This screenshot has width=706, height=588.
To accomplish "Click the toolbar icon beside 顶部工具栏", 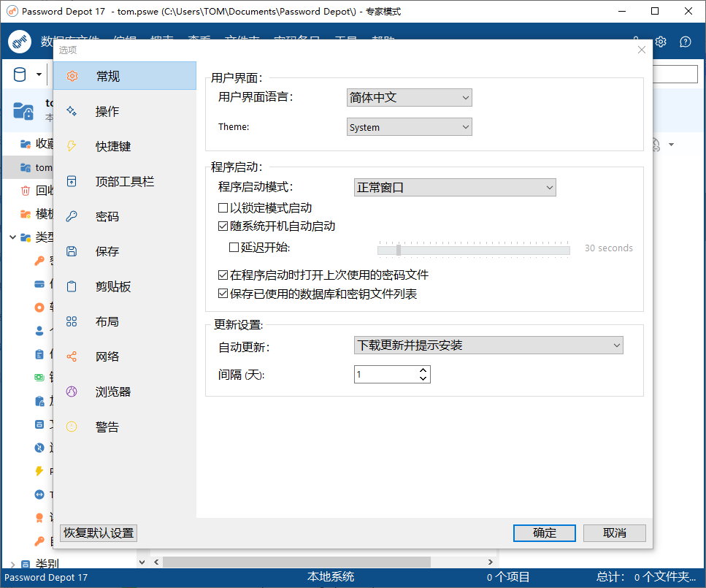I will pyautogui.click(x=72, y=181).
